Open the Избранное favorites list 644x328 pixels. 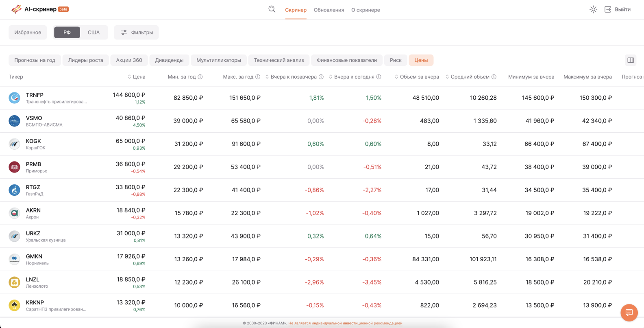point(28,33)
